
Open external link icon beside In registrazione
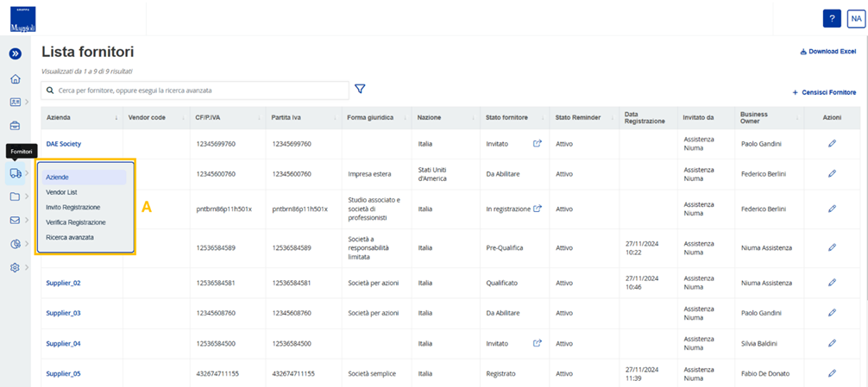click(x=537, y=209)
